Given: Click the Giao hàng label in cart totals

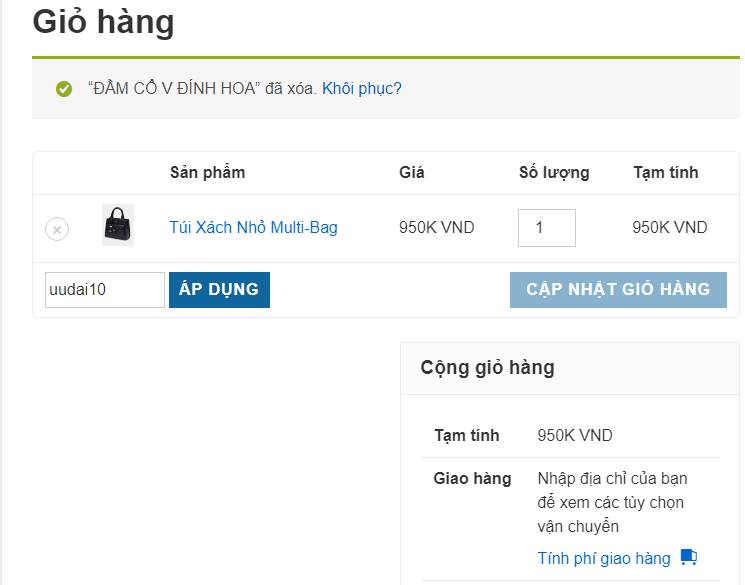Looking at the screenshot, I should tap(472, 478).
